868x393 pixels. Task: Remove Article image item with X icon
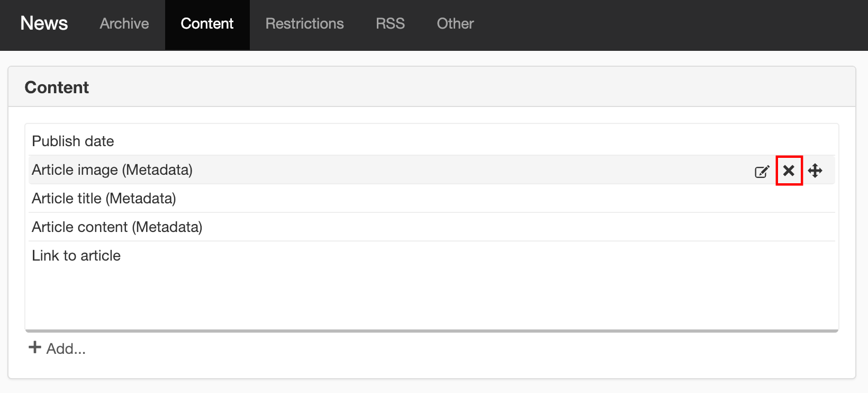pos(789,171)
